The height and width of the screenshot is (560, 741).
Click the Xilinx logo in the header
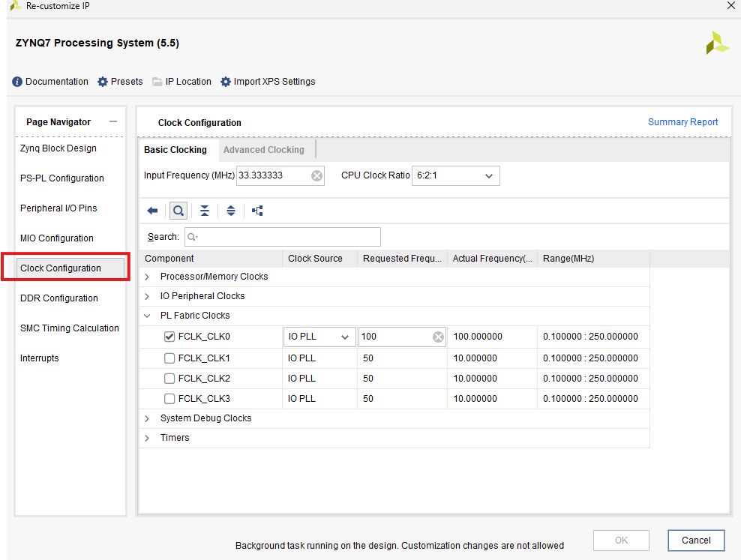pyautogui.click(x=717, y=43)
